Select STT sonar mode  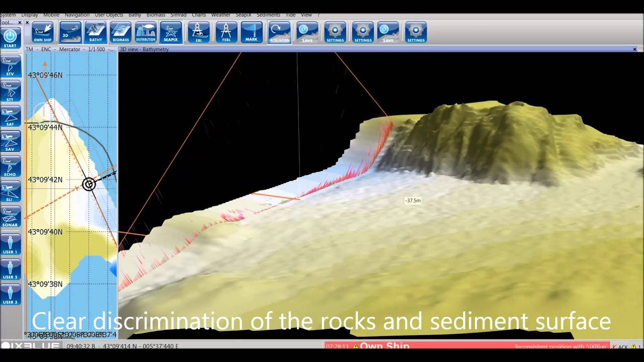pyautogui.click(x=10, y=92)
